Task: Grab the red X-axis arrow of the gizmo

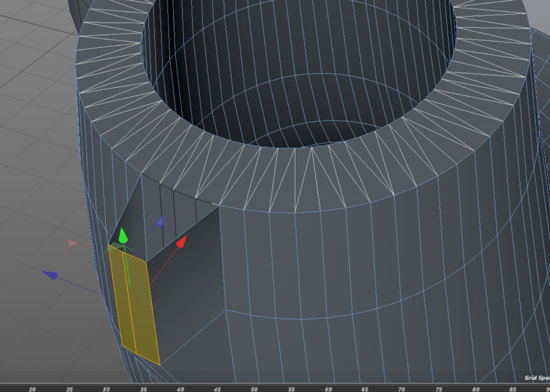Action: tap(182, 242)
